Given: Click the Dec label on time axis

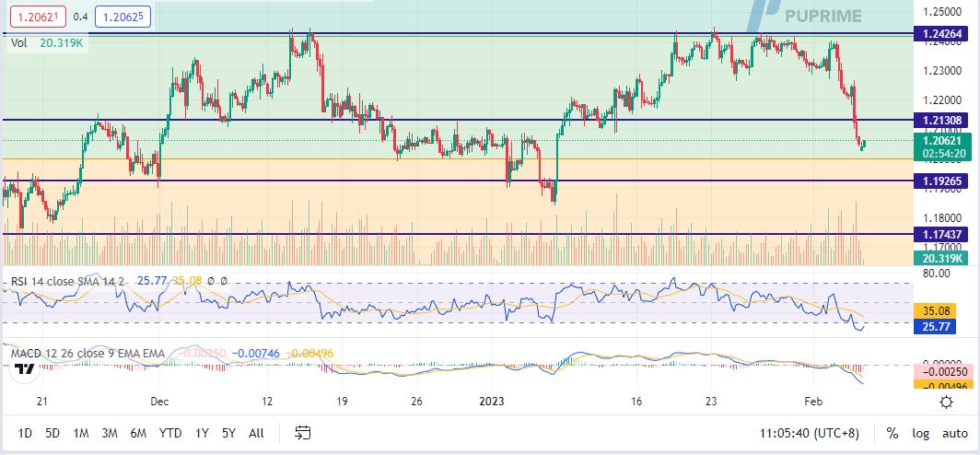Looking at the screenshot, I should [158, 402].
